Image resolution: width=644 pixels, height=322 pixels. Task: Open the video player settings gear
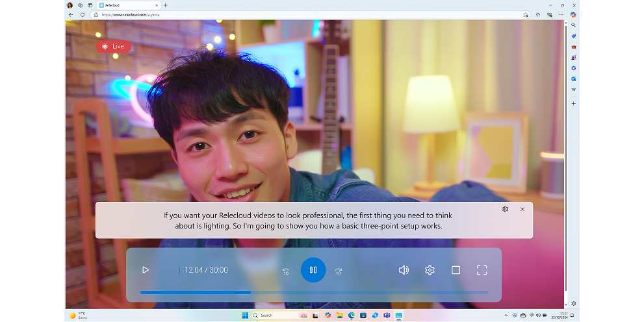coord(430,270)
